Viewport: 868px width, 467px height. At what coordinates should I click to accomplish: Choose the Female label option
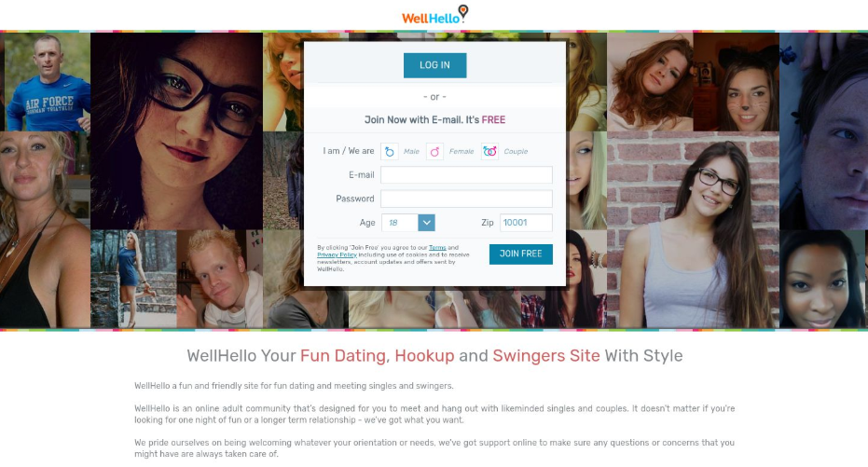coord(462,152)
